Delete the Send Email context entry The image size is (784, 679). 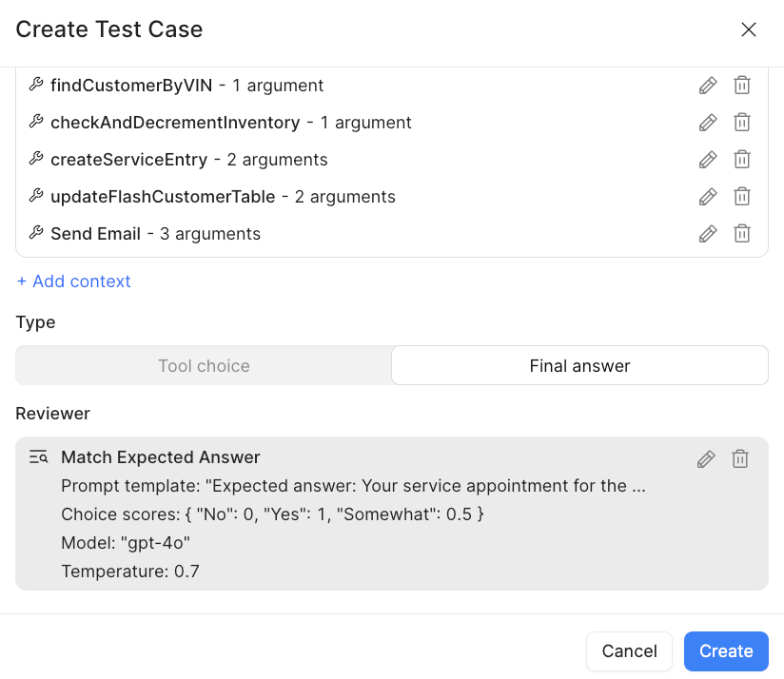(x=742, y=234)
